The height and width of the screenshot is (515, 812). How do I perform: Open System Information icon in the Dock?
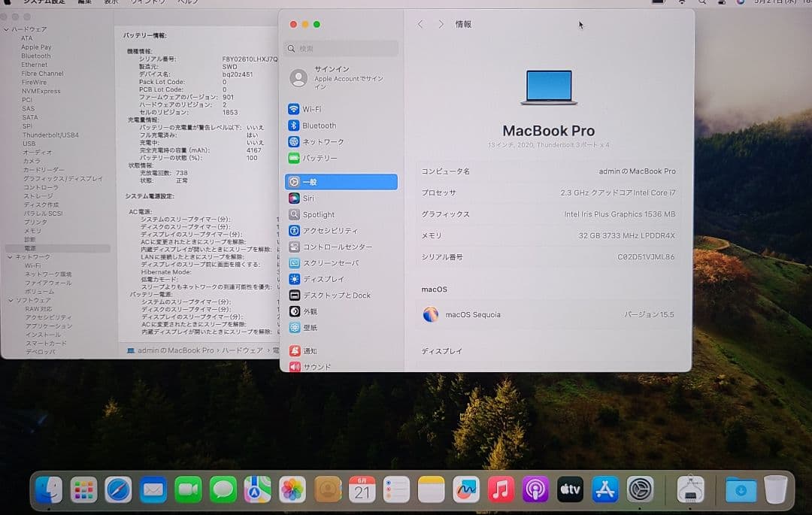(690, 489)
